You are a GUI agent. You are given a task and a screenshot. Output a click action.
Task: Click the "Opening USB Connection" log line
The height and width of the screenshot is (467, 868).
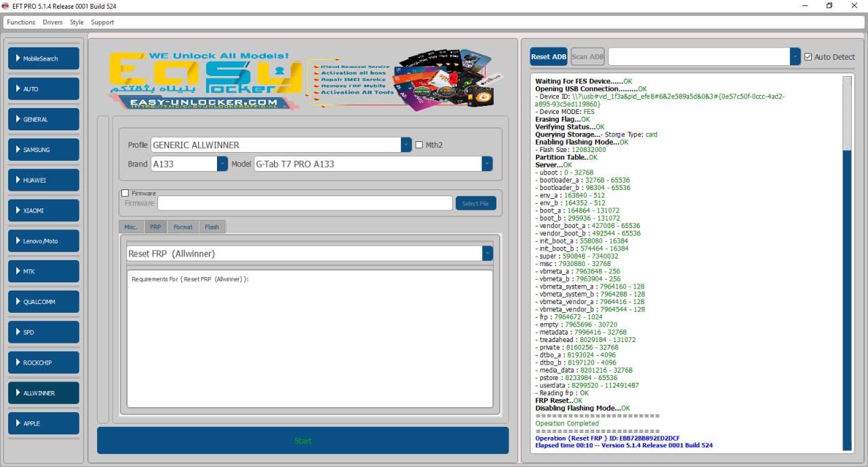click(x=591, y=89)
